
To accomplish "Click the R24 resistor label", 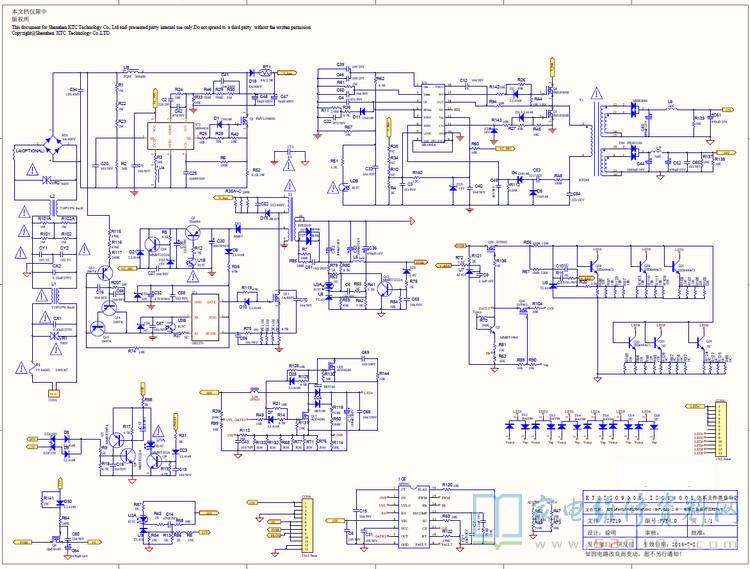I will click(178, 89).
